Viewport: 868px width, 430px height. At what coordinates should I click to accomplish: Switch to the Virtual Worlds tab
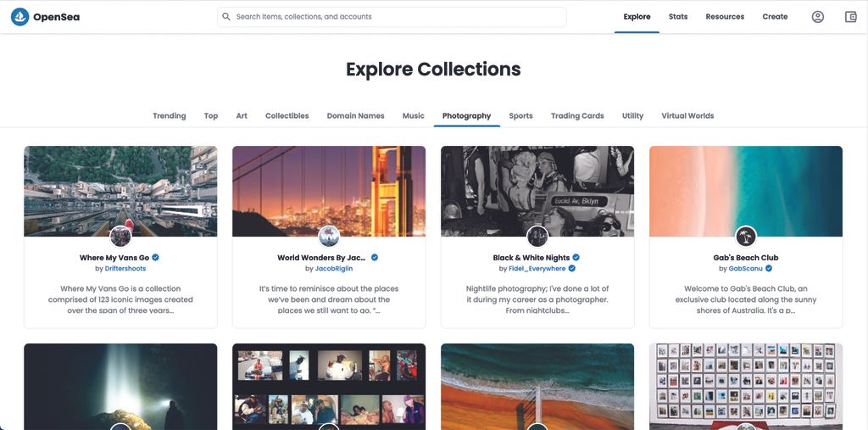(687, 116)
